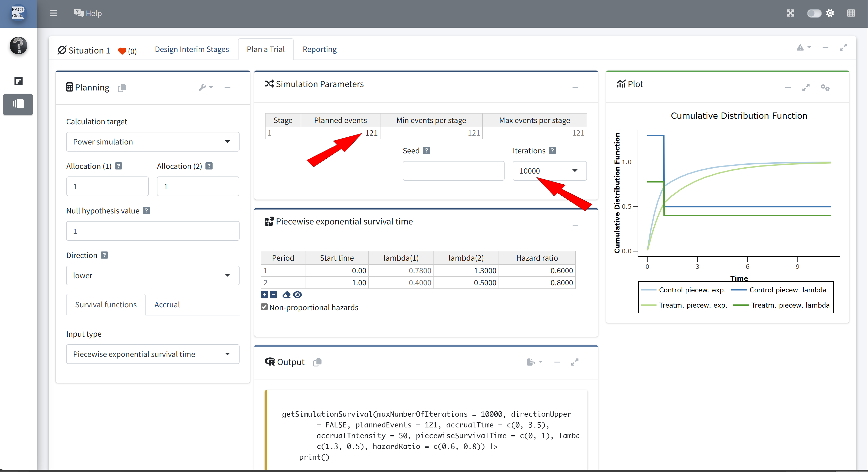Open the Reporting tab link
Screen dimensions: 868x472
(x=319, y=49)
